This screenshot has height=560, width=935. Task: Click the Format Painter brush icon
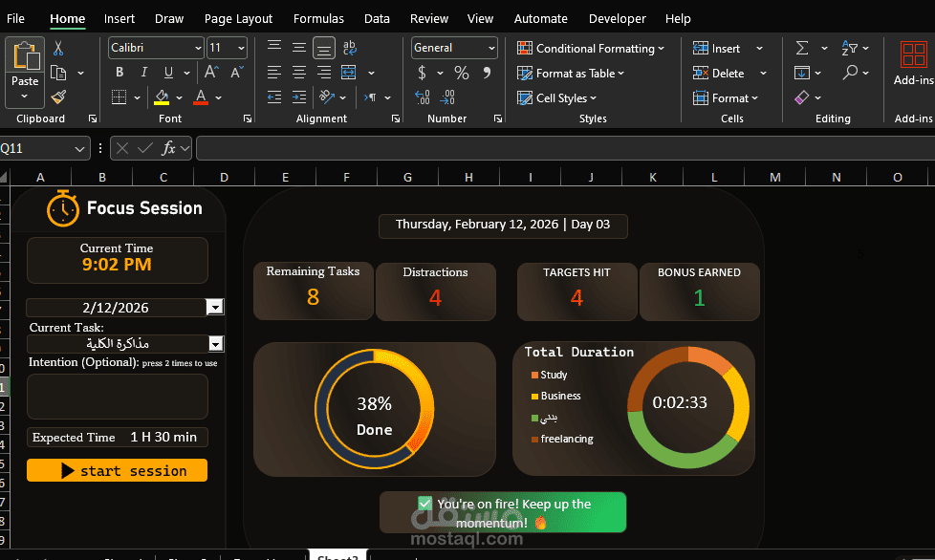[58, 97]
